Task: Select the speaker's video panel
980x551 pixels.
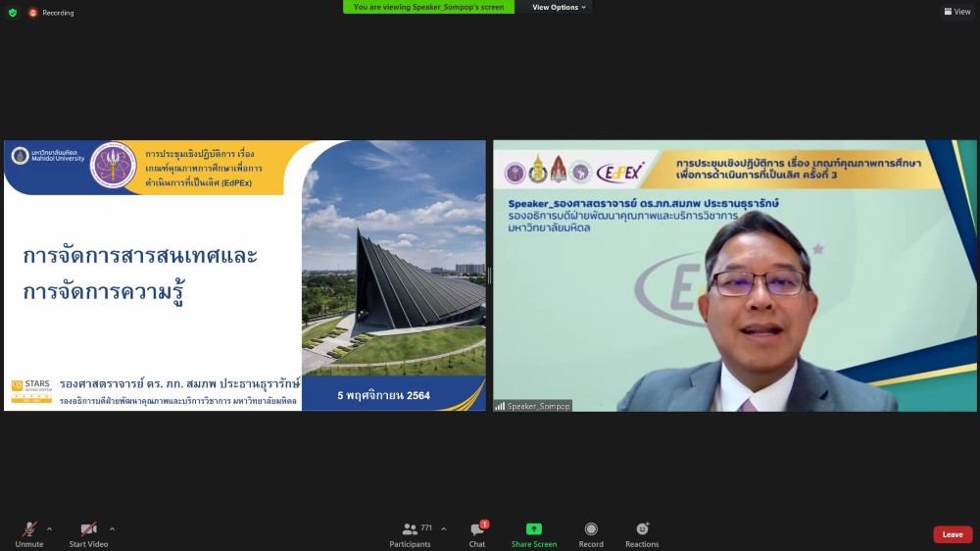Action: pos(734,275)
